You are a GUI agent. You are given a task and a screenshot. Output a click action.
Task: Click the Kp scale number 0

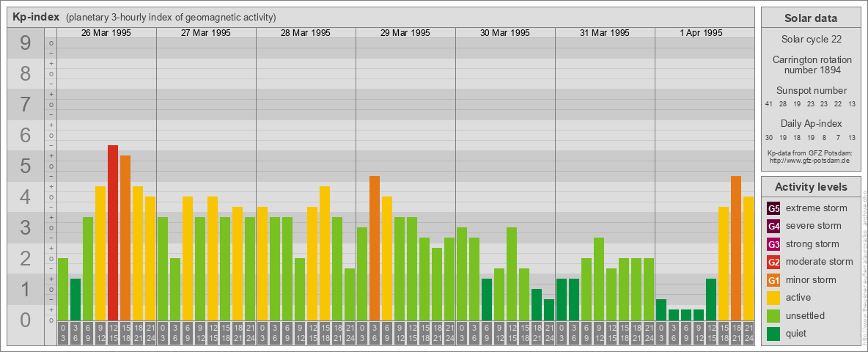coord(26,319)
